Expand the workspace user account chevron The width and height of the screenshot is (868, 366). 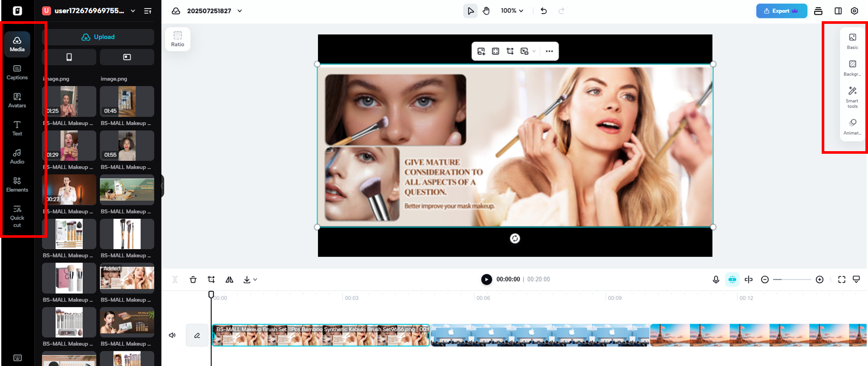pos(133,11)
